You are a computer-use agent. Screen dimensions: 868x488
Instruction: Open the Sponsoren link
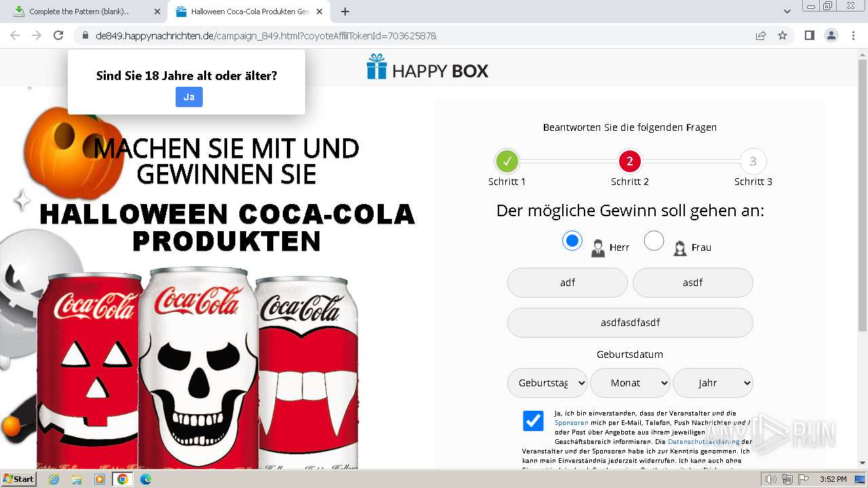(x=571, y=422)
